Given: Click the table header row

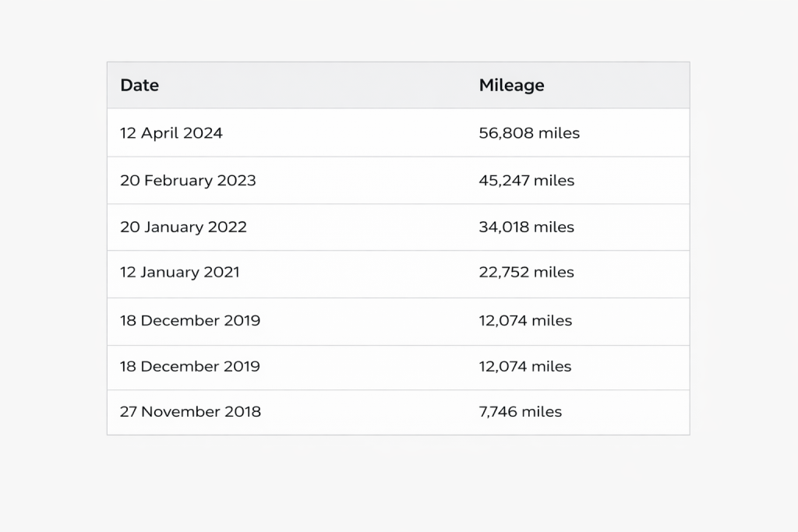Looking at the screenshot, I should 399,85.
